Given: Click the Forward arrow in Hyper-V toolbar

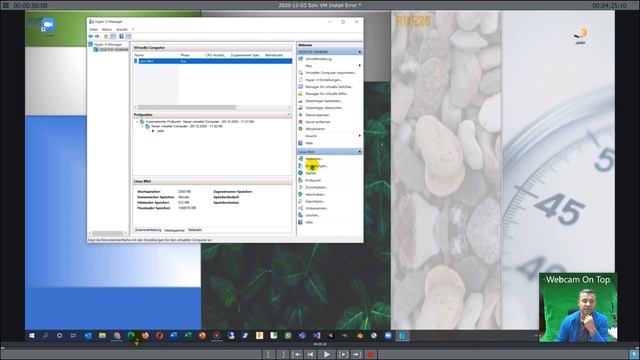Looking at the screenshot, I should click(97, 36).
